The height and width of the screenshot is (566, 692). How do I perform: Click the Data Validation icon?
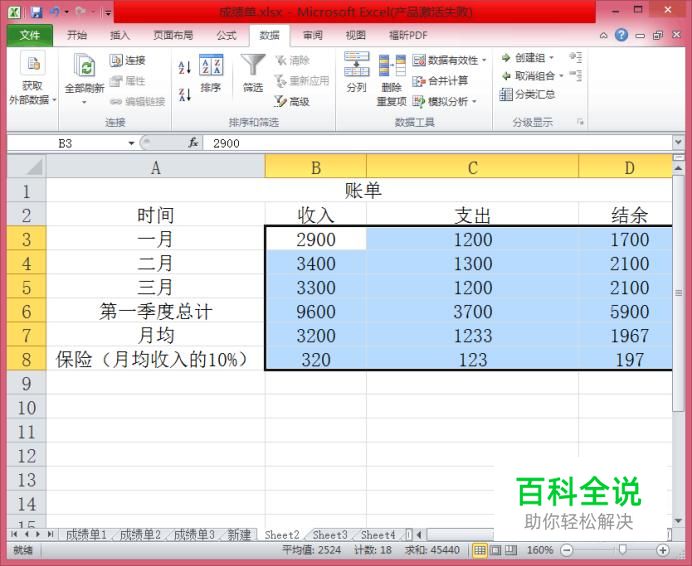(419, 60)
